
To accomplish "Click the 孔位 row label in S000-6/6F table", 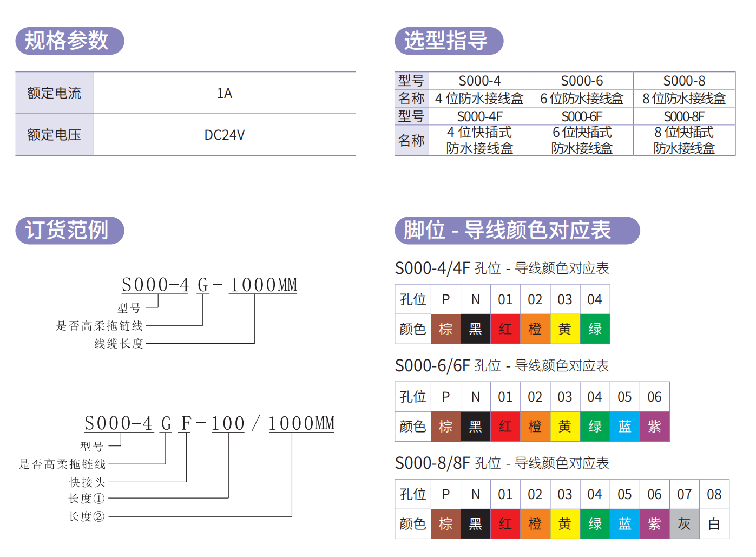I will 413,397.
